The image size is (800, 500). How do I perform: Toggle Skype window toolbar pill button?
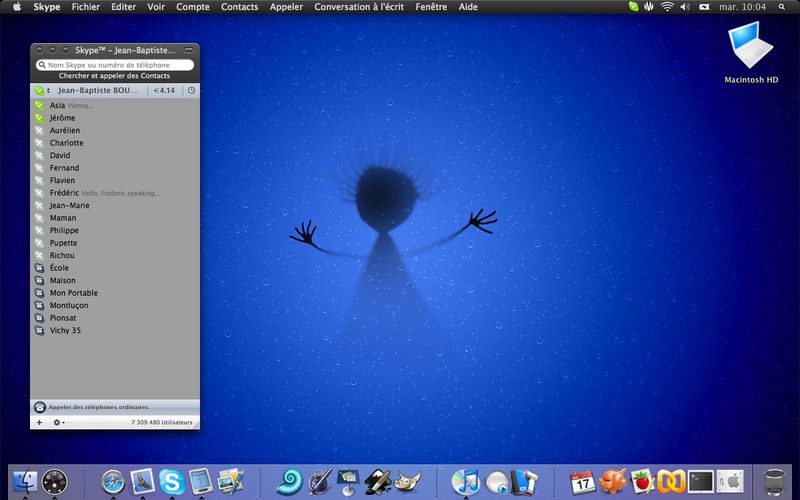pyautogui.click(x=188, y=50)
